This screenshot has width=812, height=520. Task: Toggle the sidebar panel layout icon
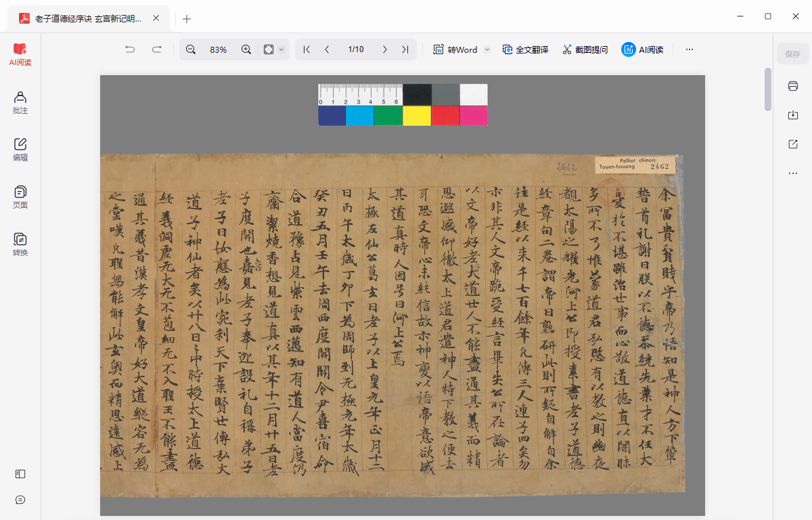[20, 474]
